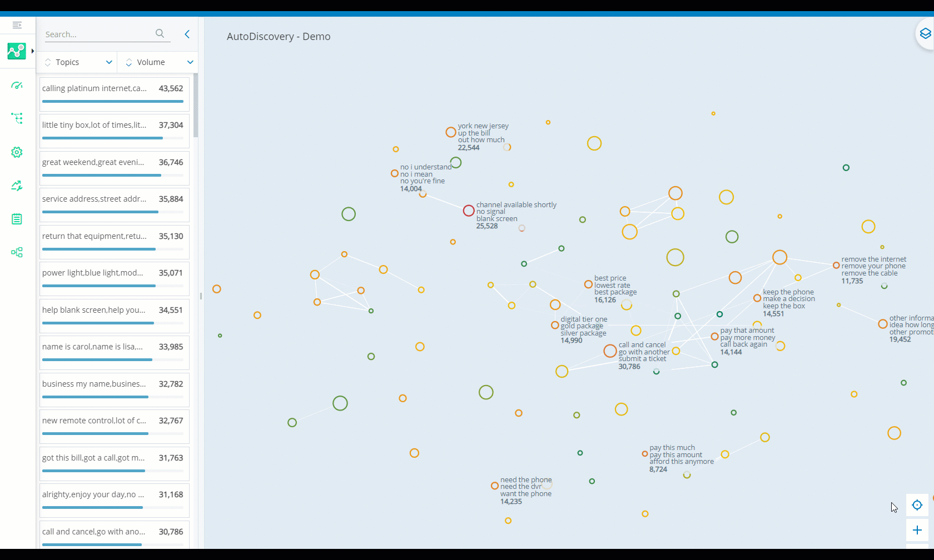
Task: Select the 'help blank screen' topic card
Action: [115, 316]
